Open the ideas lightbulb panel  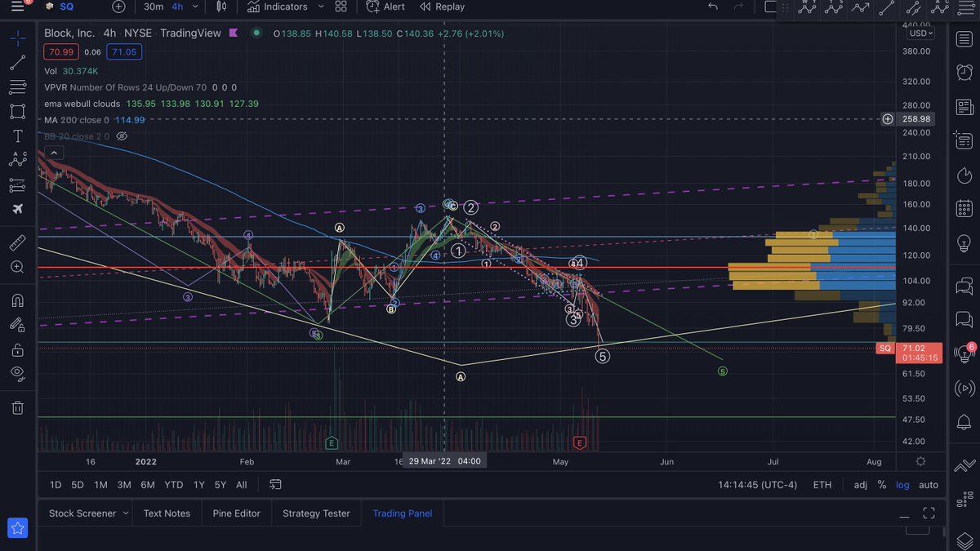pyautogui.click(x=964, y=244)
